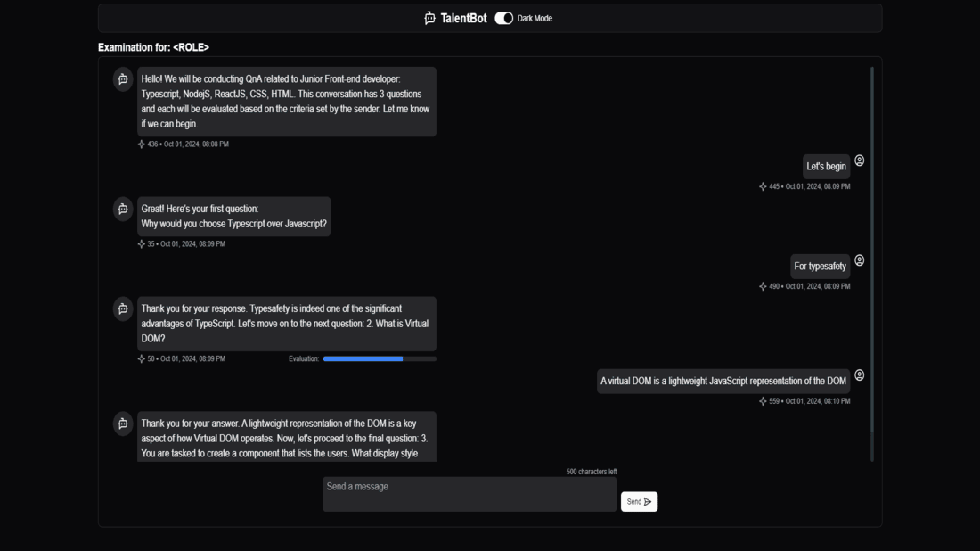Click the Typescript over Javascript question bubble
Screen dimensions: 980x551
coord(233,217)
